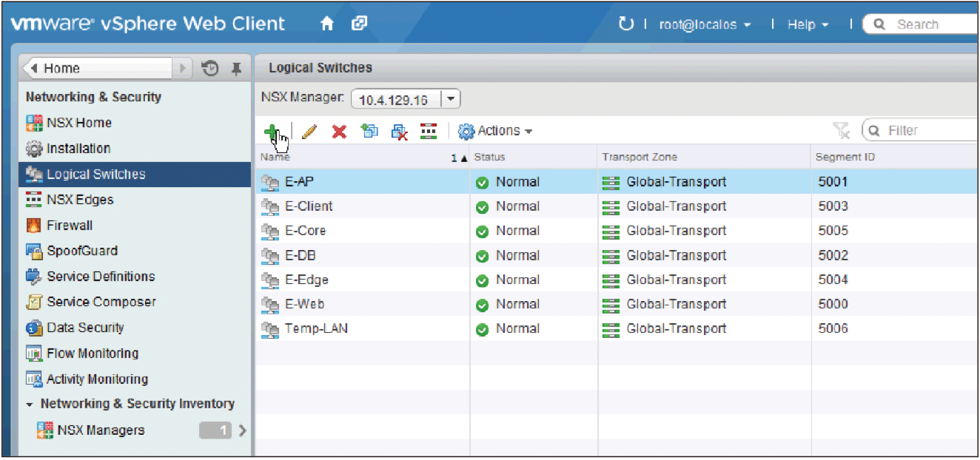Expand the NSX Managers chevron arrow

[242, 430]
